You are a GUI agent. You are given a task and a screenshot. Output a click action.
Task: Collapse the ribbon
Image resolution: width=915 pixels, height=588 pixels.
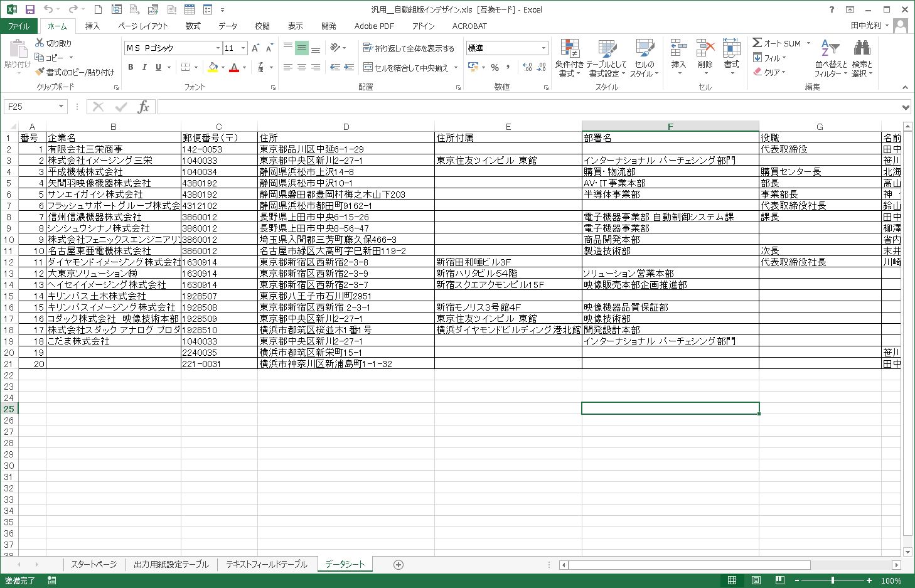pos(905,87)
